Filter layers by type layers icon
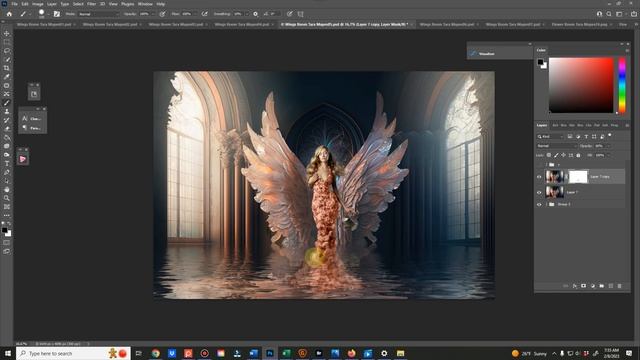640x360 pixels. [x=586, y=136]
